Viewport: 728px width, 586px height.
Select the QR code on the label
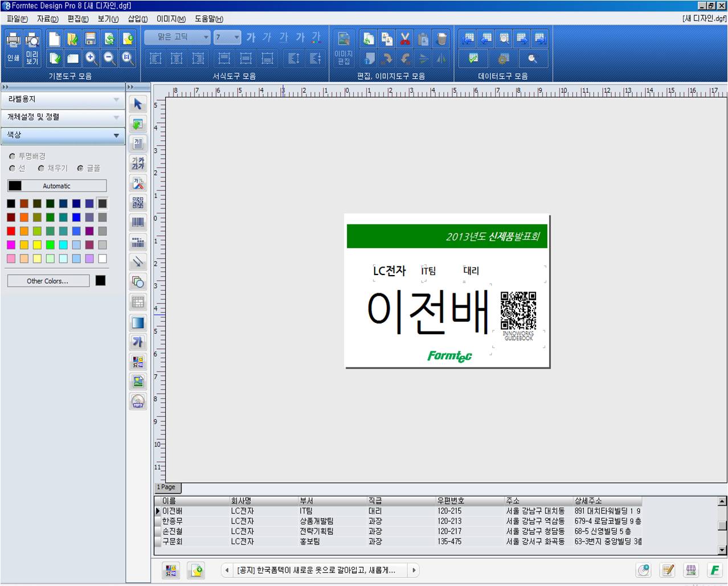pyautogui.click(x=518, y=310)
